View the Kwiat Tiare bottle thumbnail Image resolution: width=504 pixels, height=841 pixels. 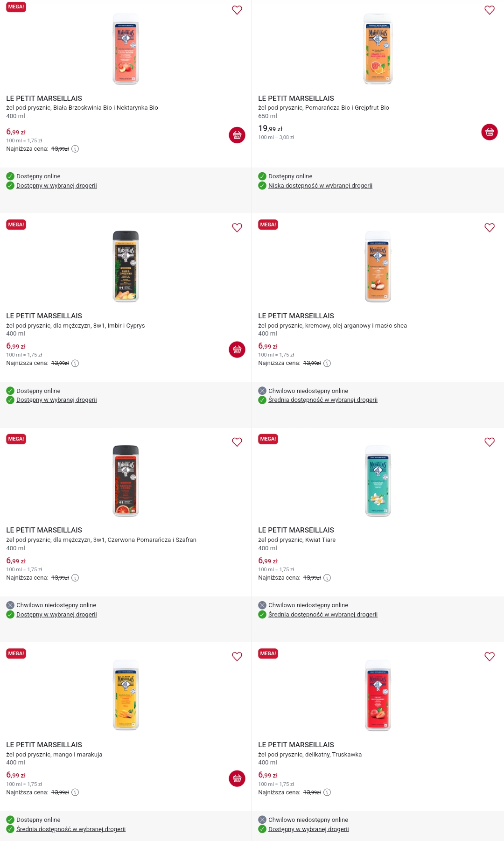pos(378,481)
